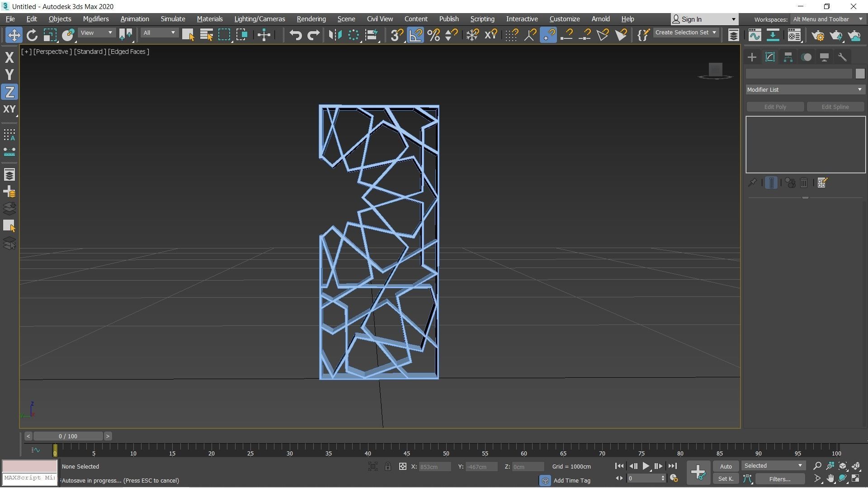Open the View reference coordinate dropdown
This screenshot has height=488, width=868.
coord(96,33)
